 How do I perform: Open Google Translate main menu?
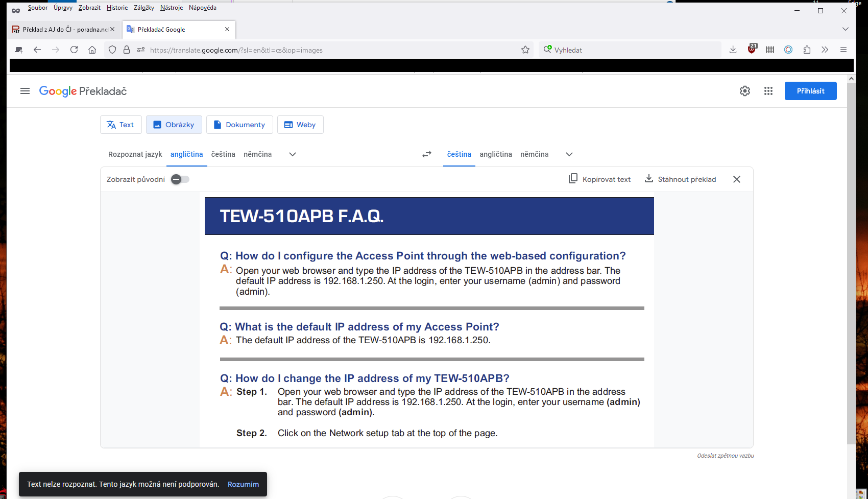pos(25,91)
